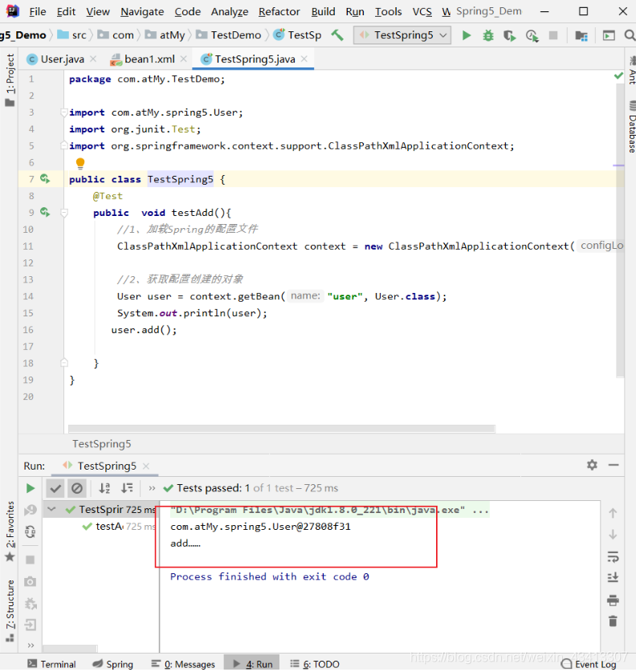The width and height of the screenshot is (636, 672).
Task: Click Rerun Failed Tests icon in Run sidebar
Action: coord(31,510)
